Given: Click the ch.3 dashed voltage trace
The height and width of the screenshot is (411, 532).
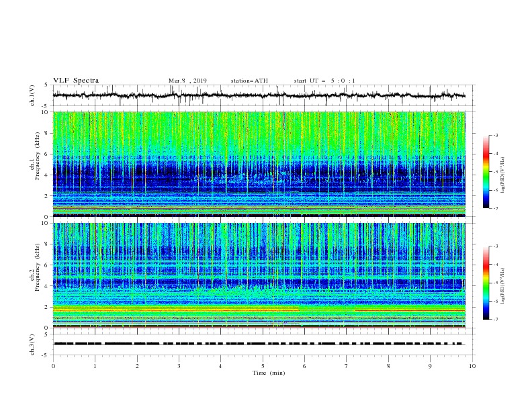Looking at the screenshot, I should (259, 344).
